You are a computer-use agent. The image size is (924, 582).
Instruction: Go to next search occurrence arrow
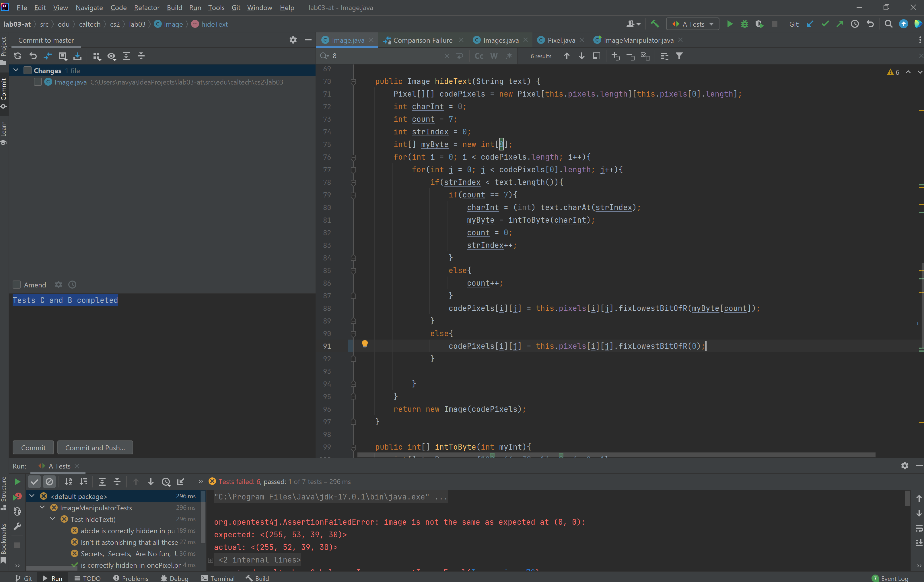pyautogui.click(x=581, y=56)
